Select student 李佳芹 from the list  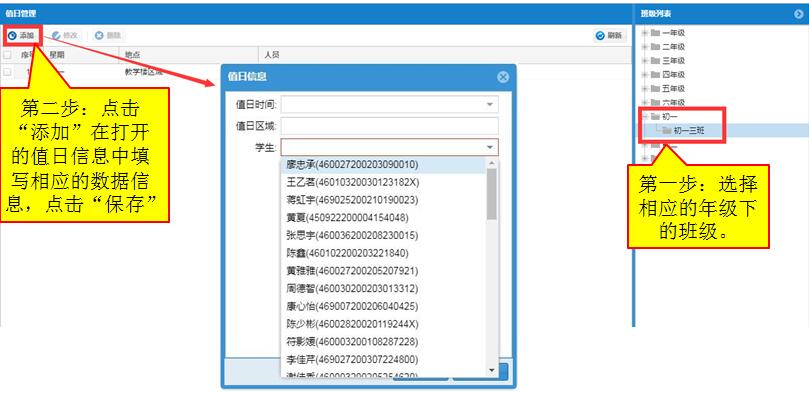[x=383, y=359]
